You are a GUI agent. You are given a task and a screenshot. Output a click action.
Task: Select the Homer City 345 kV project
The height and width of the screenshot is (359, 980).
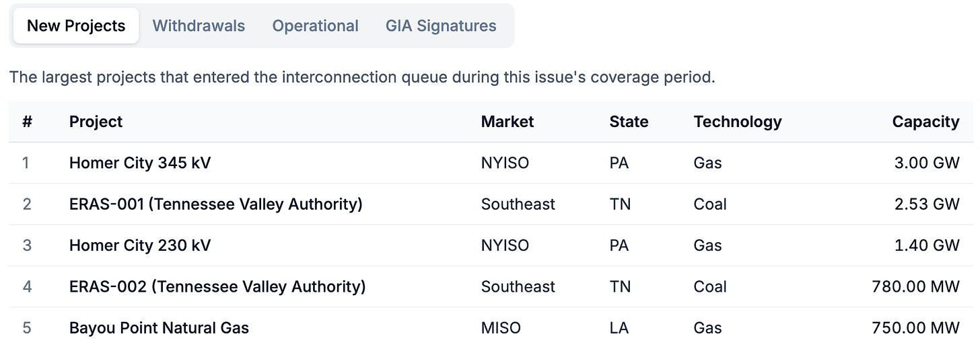click(140, 163)
